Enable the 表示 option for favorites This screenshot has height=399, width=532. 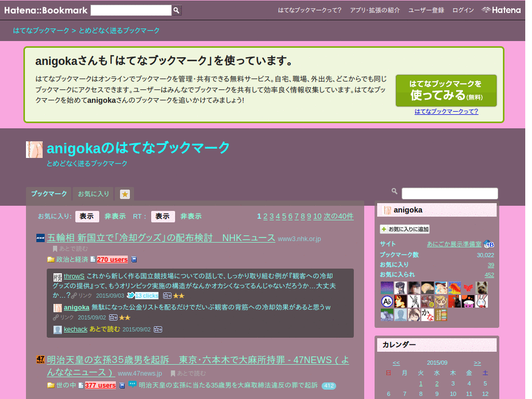point(87,216)
